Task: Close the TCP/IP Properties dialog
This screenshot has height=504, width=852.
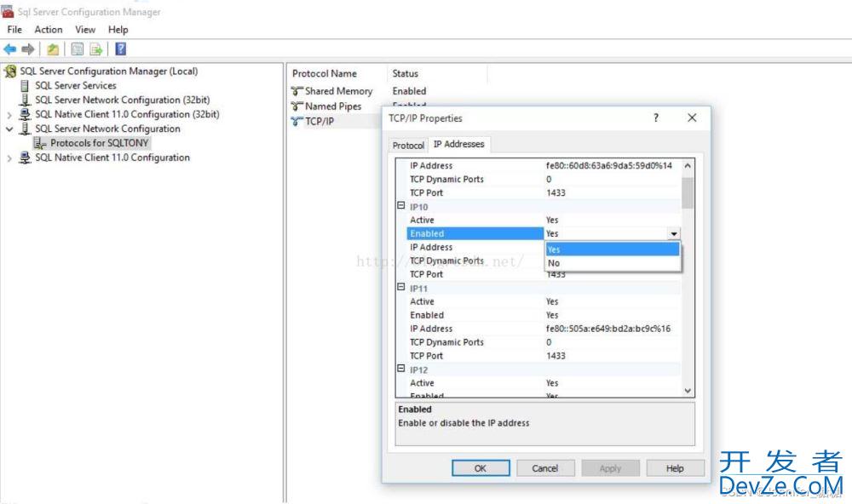Action: [692, 117]
